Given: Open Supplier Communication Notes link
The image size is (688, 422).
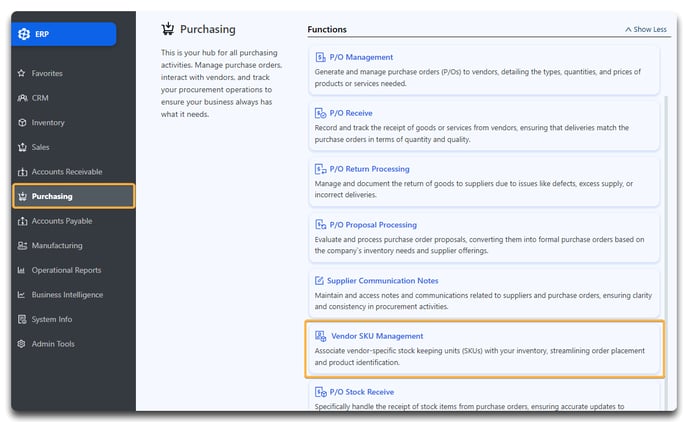Looking at the screenshot, I should click(383, 280).
